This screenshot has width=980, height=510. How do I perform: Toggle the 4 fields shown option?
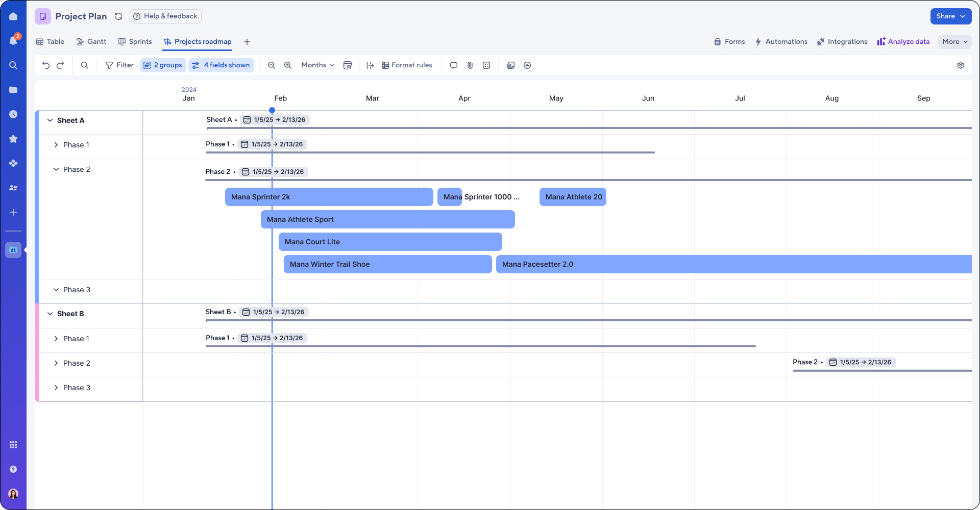point(221,65)
